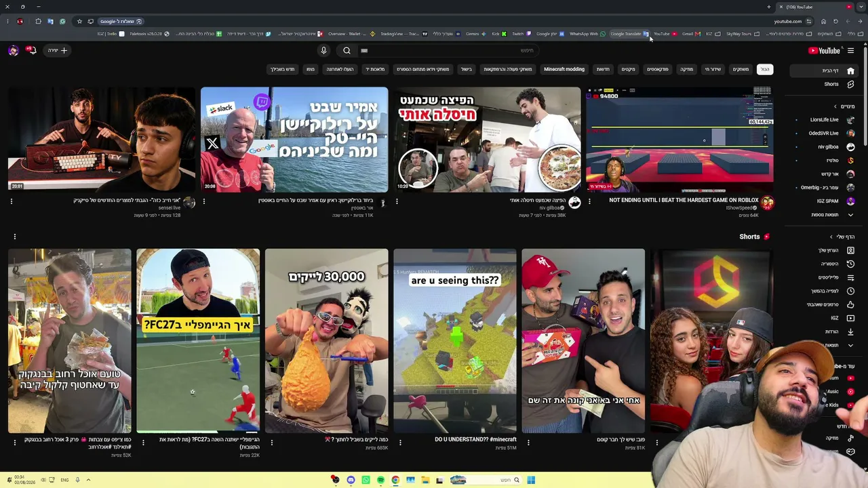Click the browser reload button
This screenshot has width=868, height=488.
point(835,21)
